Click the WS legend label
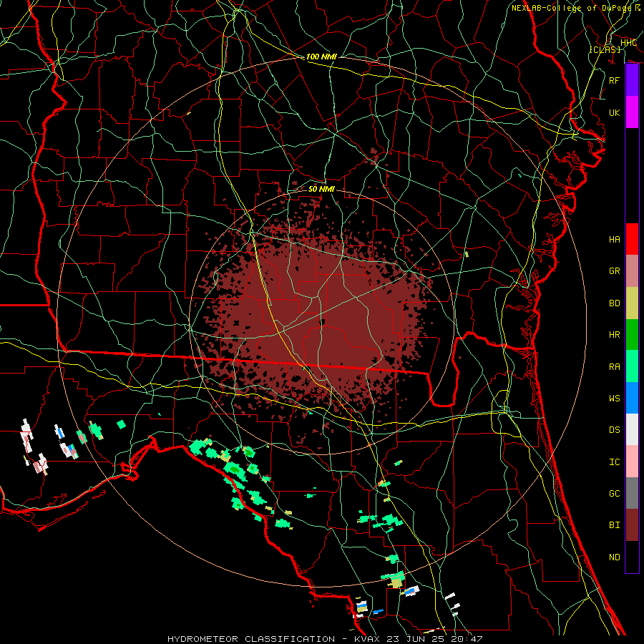 tap(614, 399)
